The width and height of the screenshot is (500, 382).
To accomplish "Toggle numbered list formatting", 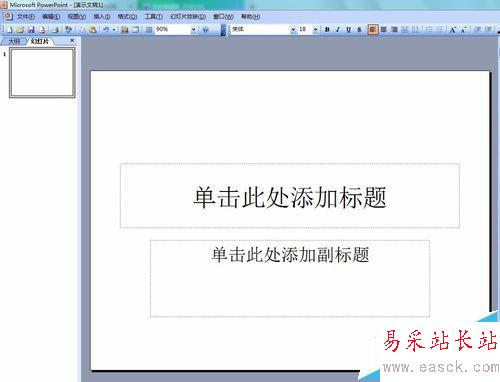I will coord(429,30).
